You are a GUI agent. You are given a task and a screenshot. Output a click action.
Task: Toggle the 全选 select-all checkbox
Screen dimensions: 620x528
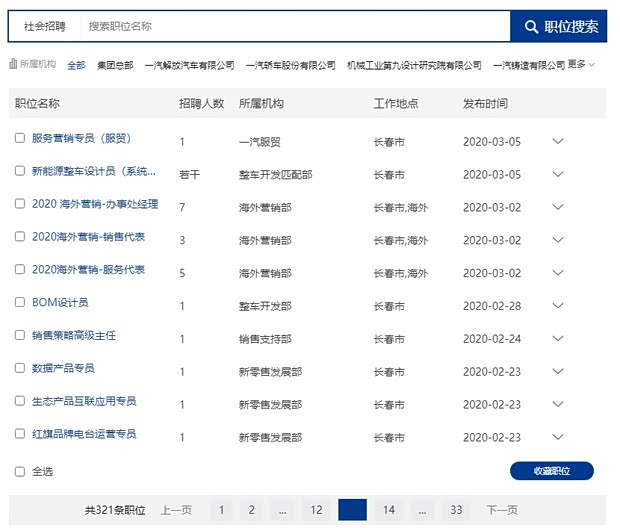(x=20, y=471)
